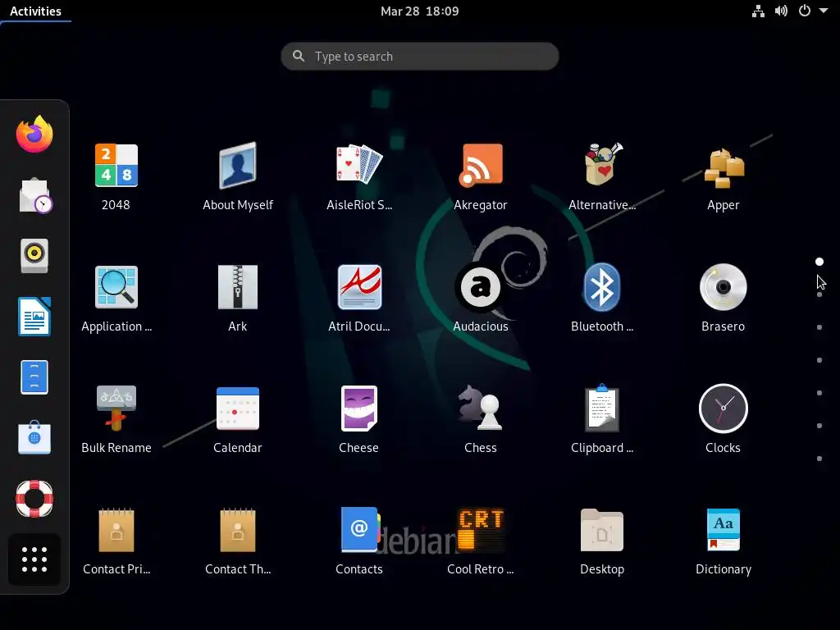Open Software store from dock
840x630 pixels.
click(x=34, y=438)
